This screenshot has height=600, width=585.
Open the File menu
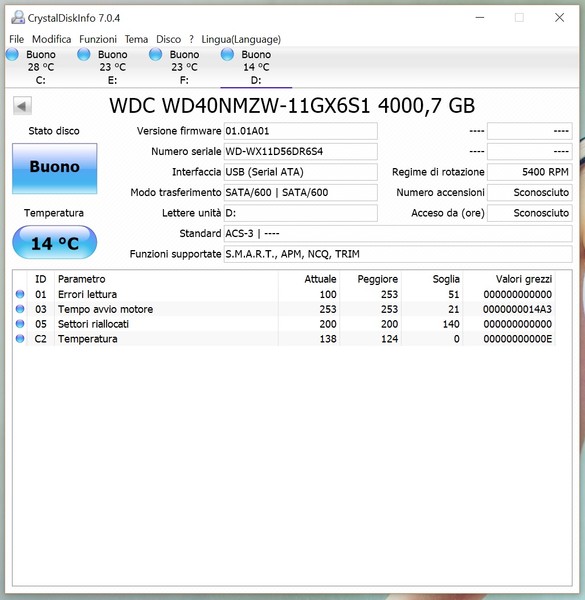click(16, 39)
